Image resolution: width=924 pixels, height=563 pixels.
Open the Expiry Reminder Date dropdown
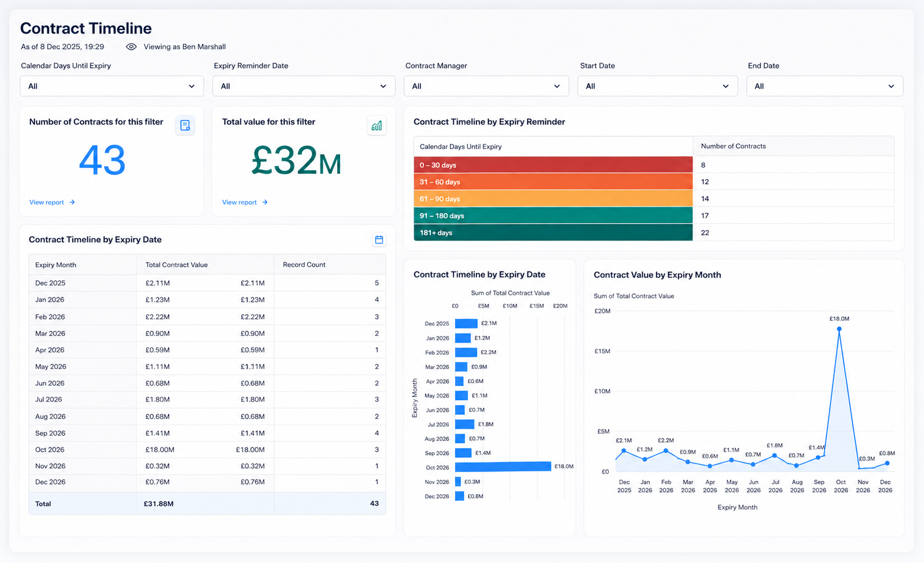pos(304,86)
